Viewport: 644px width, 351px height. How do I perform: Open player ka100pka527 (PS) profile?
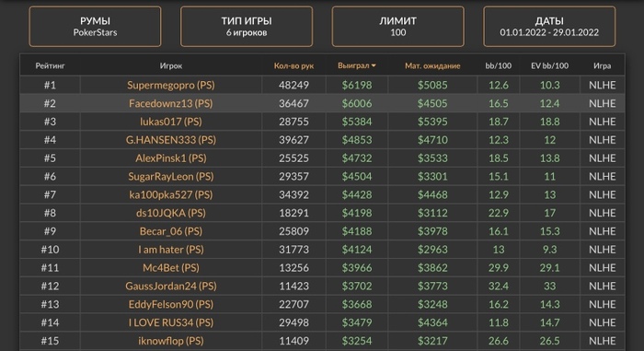171,194
